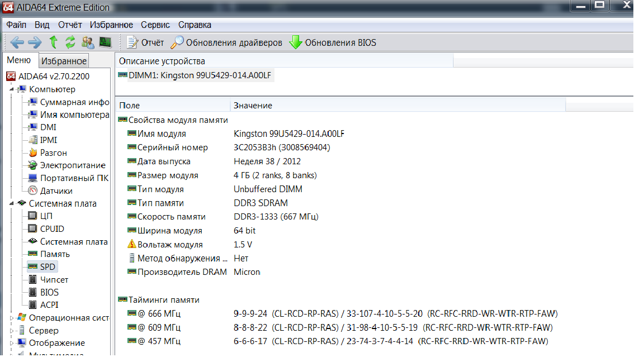The height and width of the screenshot is (362, 644).
Task: Open the Отчёт menu in menu bar
Action: (70, 25)
